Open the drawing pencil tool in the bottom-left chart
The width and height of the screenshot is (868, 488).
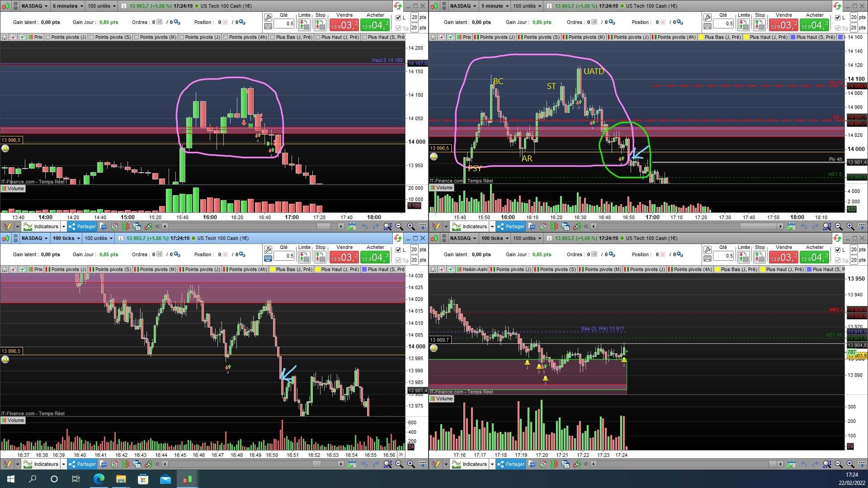(7, 464)
